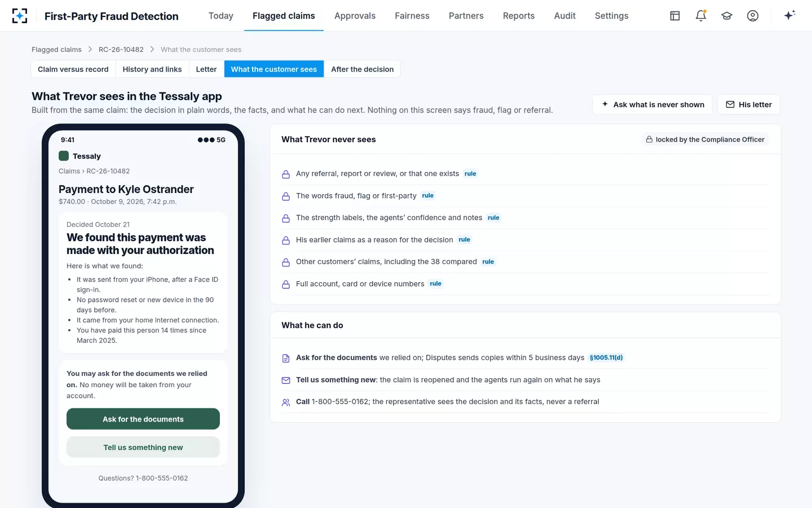
Task: Open Settings in top navigation
Action: click(x=612, y=16)
